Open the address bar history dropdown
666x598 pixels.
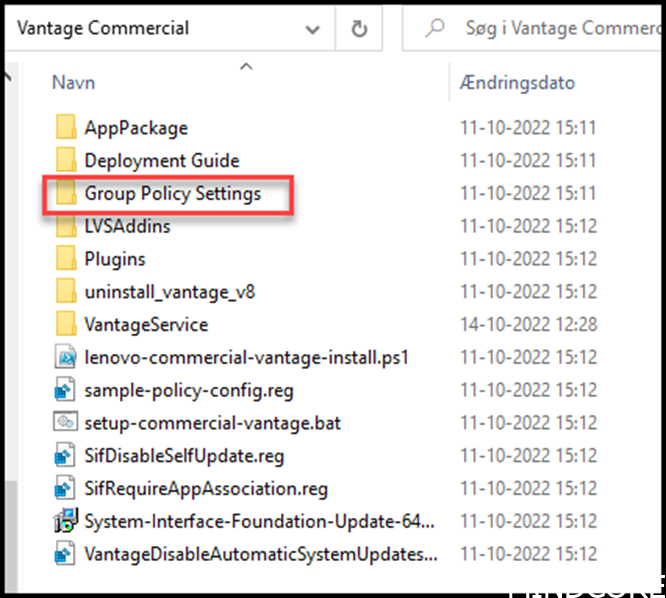click(x=313, y=29)
